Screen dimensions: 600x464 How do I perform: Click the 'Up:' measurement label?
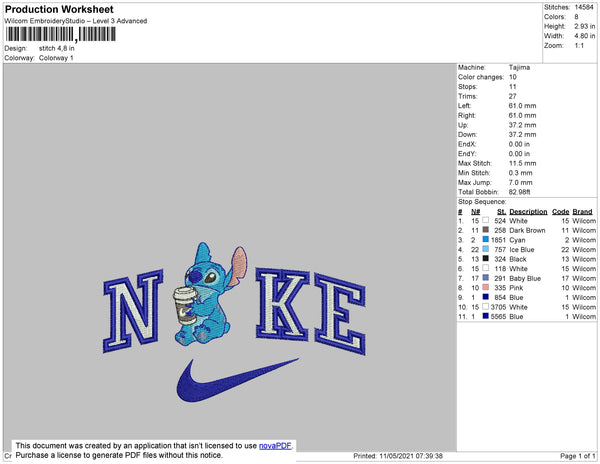pos(463,125)
